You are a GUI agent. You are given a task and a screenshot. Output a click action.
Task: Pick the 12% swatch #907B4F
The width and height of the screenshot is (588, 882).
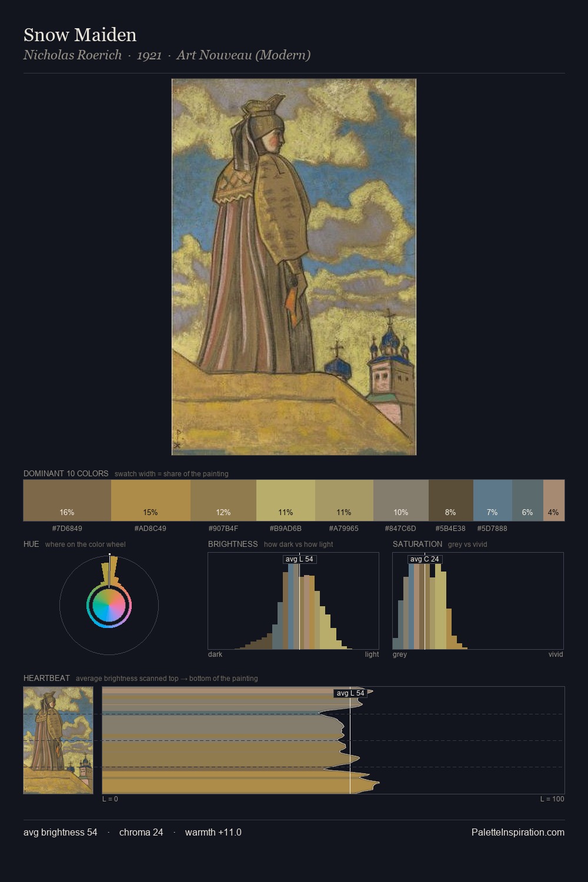(x=223, y=500)
